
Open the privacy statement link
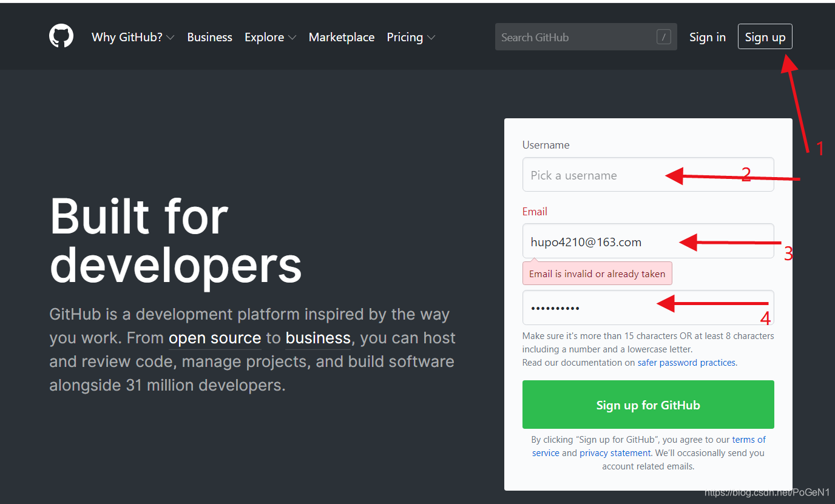pos(615,453)
